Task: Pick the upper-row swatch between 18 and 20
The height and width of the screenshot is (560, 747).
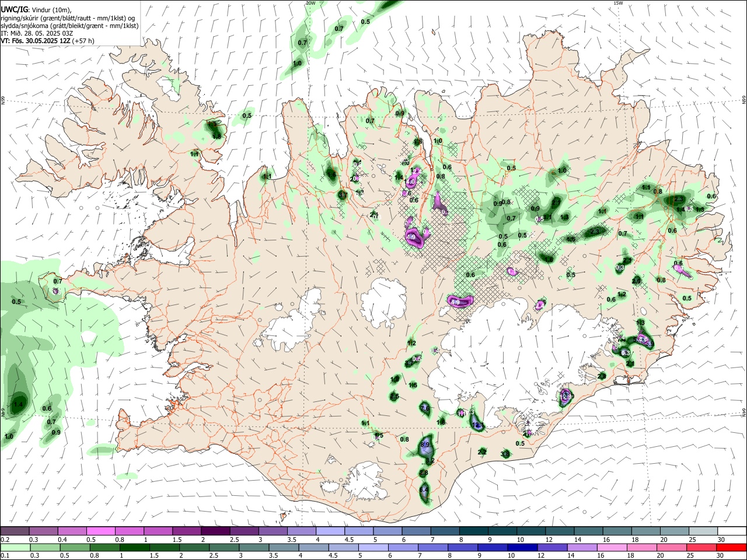Action: point(645,531)
